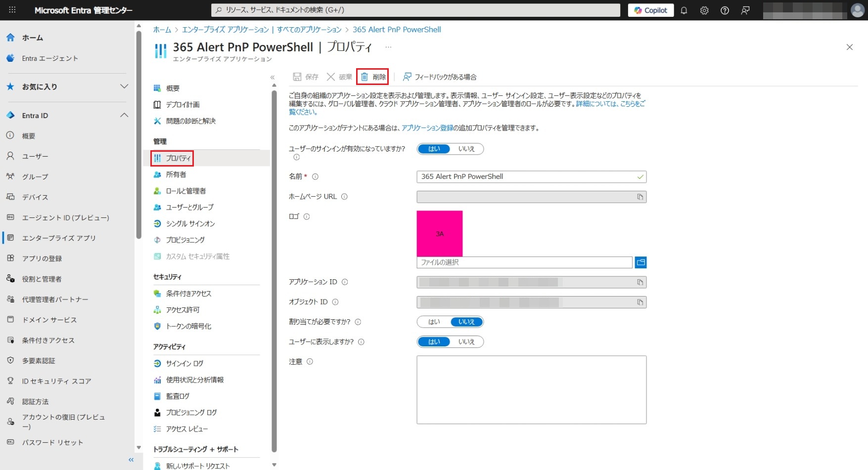Set visible to users to いいえ

(466, 342)
